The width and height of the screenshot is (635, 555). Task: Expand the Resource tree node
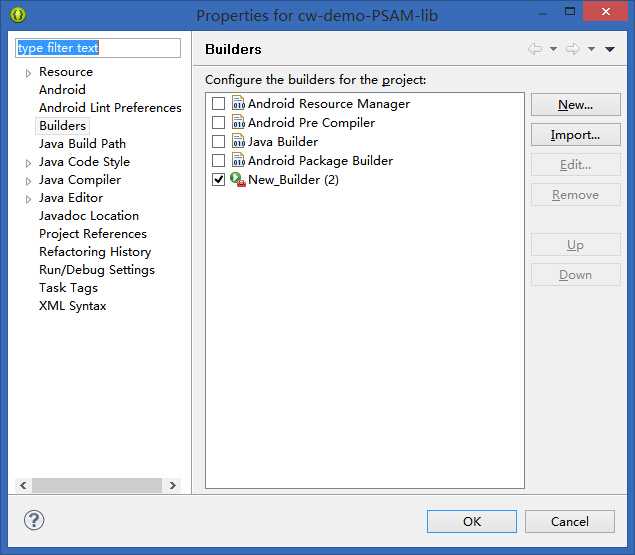tap(28, 73)
